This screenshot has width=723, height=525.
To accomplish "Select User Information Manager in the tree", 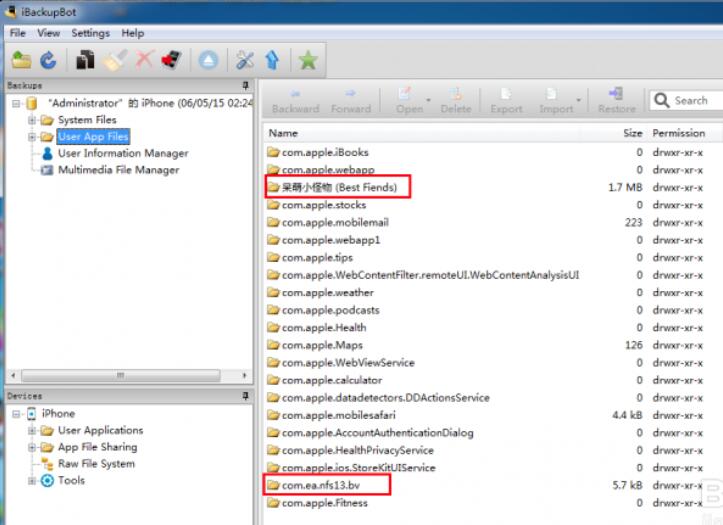I will [123, 153].
